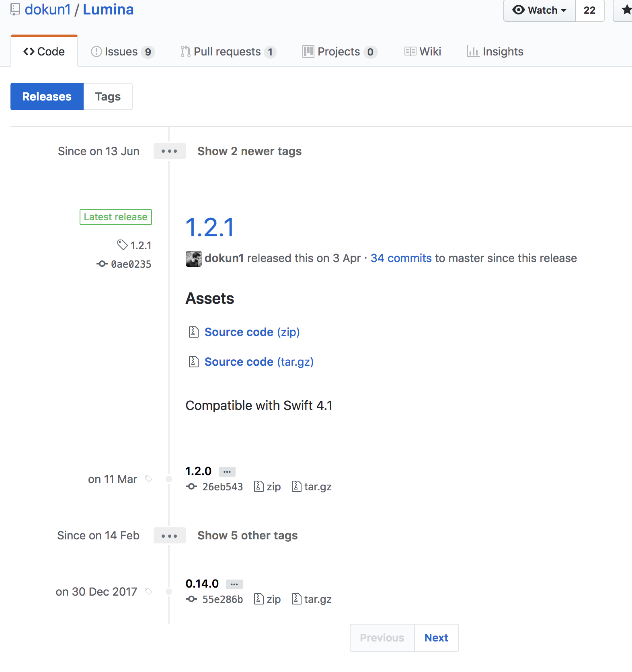Click 'Show 5 other tags' text
The image size is (632, 672).
[248, 535]
